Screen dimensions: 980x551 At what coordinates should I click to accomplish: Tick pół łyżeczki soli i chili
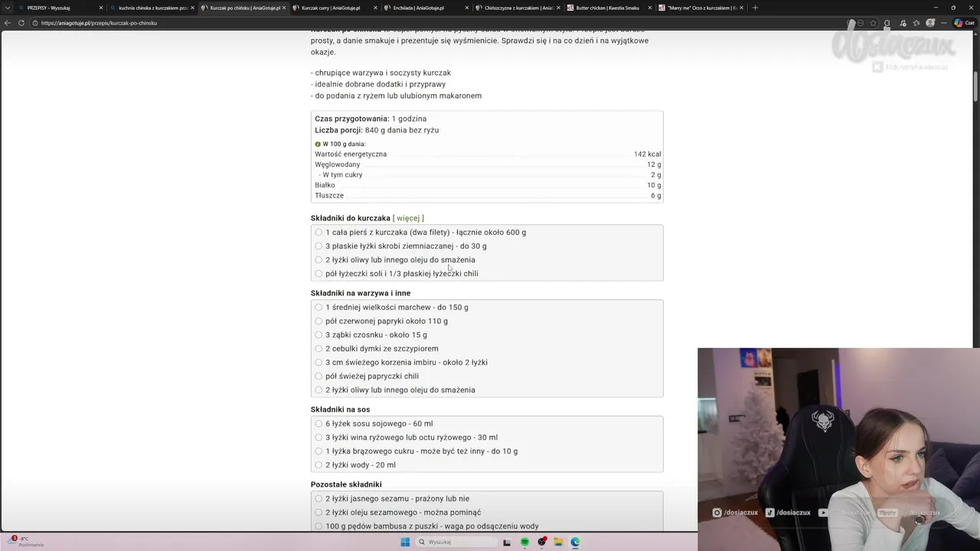(x=318, y=273)
